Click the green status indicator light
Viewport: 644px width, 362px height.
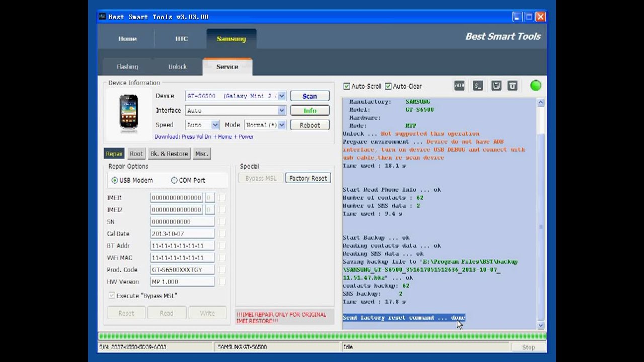point(536,85)
